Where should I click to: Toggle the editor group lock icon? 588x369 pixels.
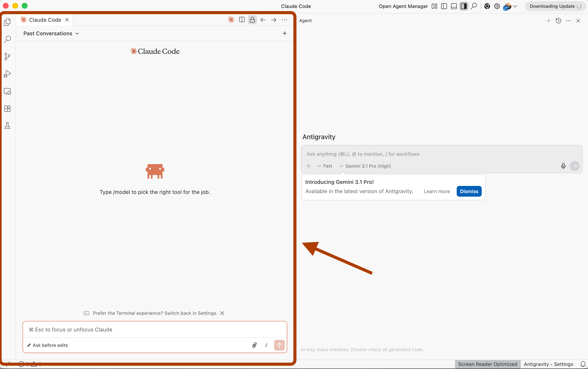pyautogui.click(x=252, y=20)
